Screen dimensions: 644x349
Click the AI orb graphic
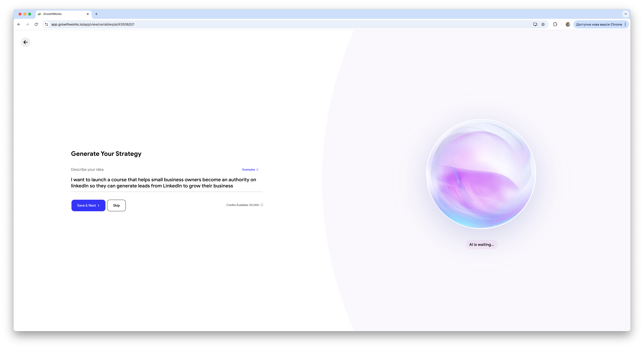(x=481, y=174)
